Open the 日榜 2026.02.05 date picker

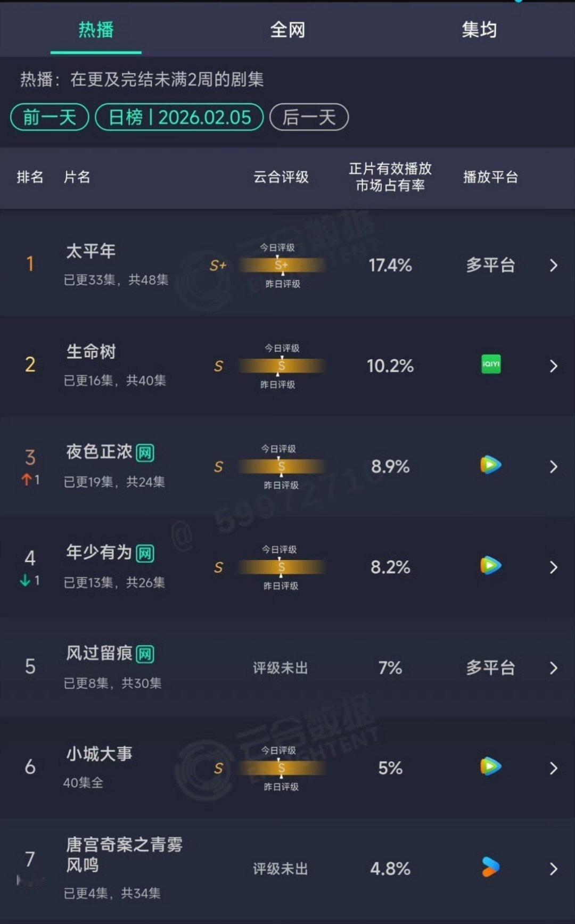179,117
